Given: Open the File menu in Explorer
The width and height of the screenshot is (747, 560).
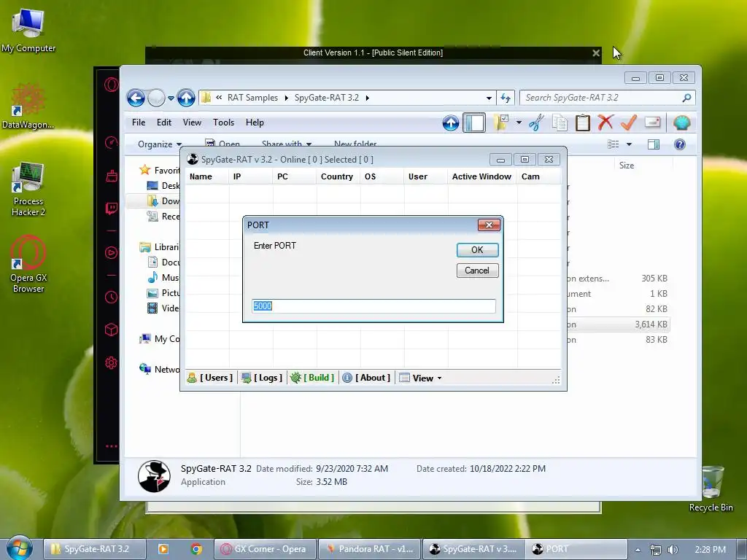Looking at the screenshot, I should [139, 122].
